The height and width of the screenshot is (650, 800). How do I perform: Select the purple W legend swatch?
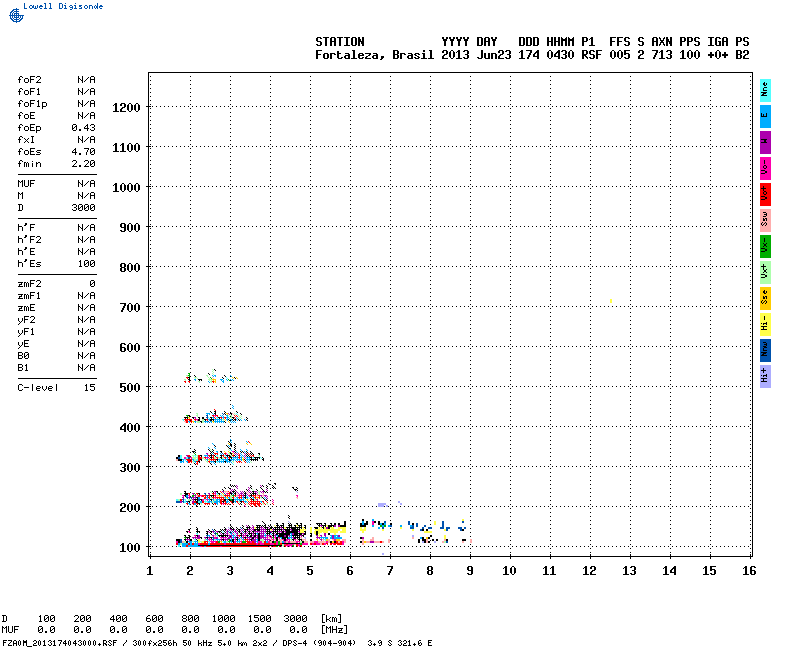[x=765, y=142]
